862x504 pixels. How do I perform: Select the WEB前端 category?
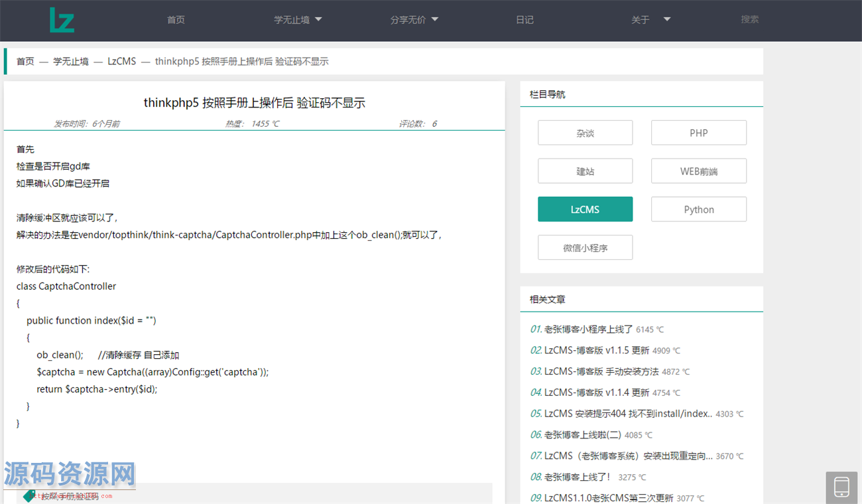(698, 170)
